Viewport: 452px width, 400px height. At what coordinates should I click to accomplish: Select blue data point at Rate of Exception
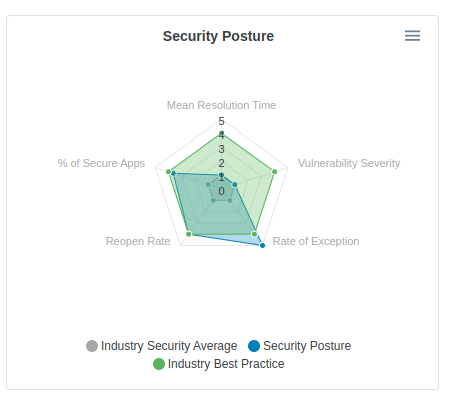coord(262,245)
